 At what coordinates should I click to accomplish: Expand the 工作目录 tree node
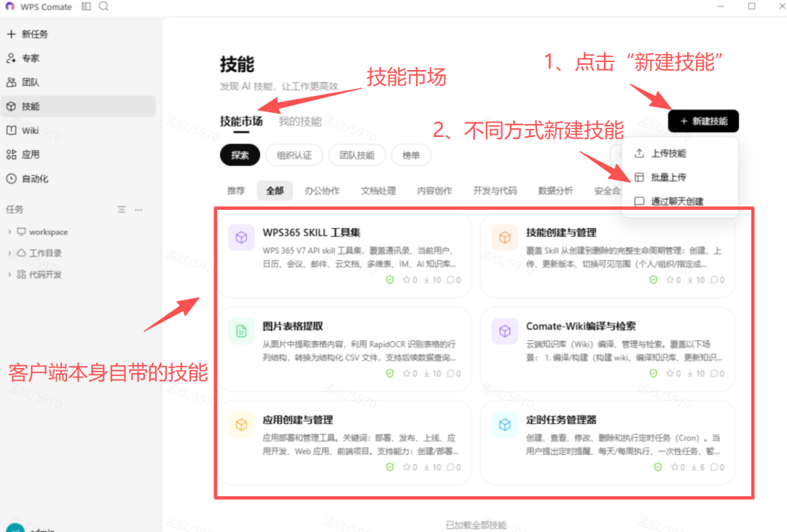[x=9, y=253]
